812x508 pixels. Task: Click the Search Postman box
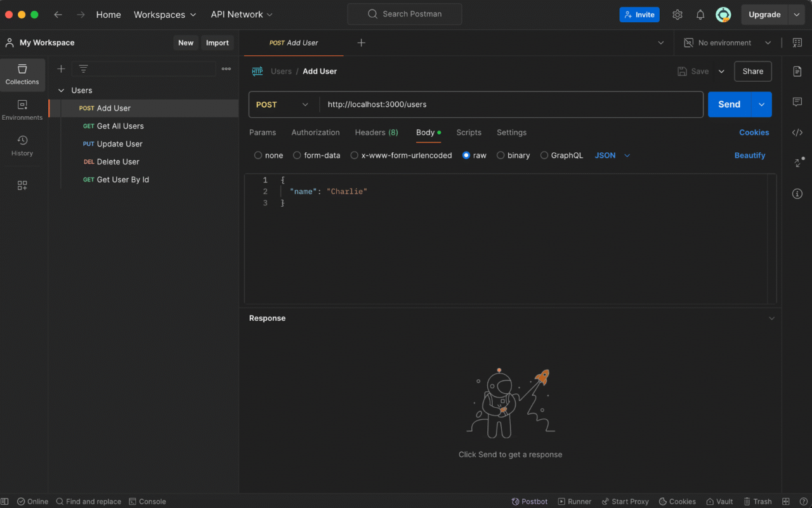point(405,14)
